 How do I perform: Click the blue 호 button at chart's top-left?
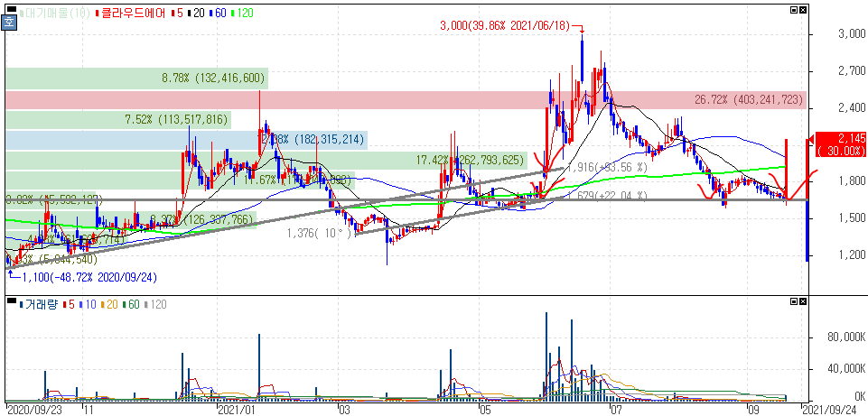[x=9, y=23]
